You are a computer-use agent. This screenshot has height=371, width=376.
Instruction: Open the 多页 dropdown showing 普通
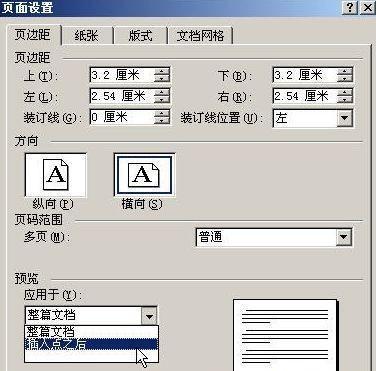[344, 237]
